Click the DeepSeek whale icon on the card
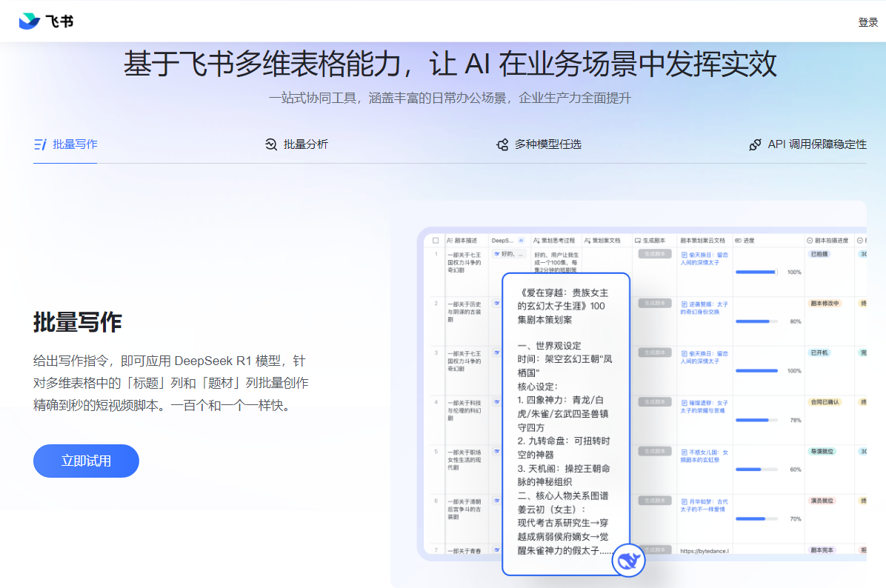886x588 pixels. (629, 561)
